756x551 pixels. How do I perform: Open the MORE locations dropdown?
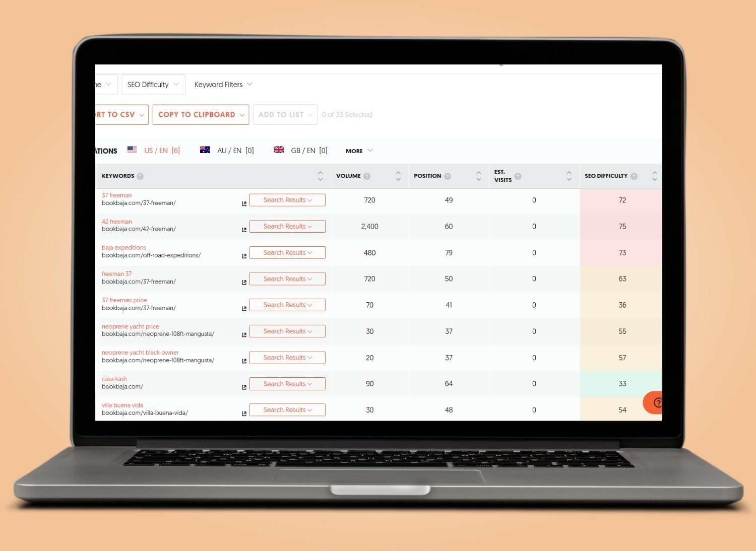click(x=358, y=151)
